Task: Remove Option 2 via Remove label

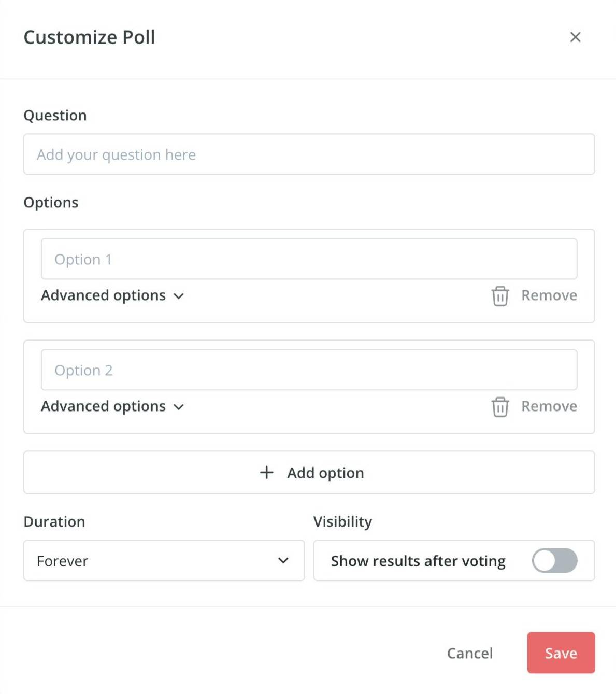Action: [549, 406]
